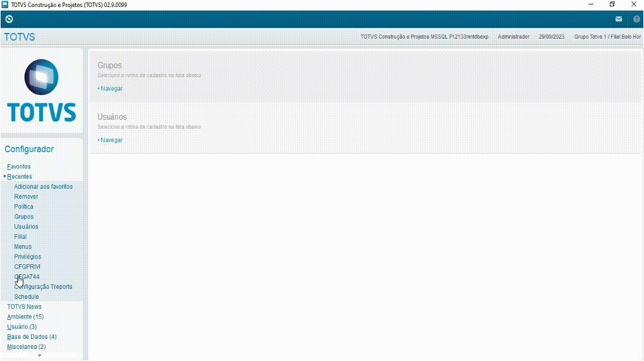Open Configuração Treports
This screenshot has width=644, height=361.
pos(43,286)
